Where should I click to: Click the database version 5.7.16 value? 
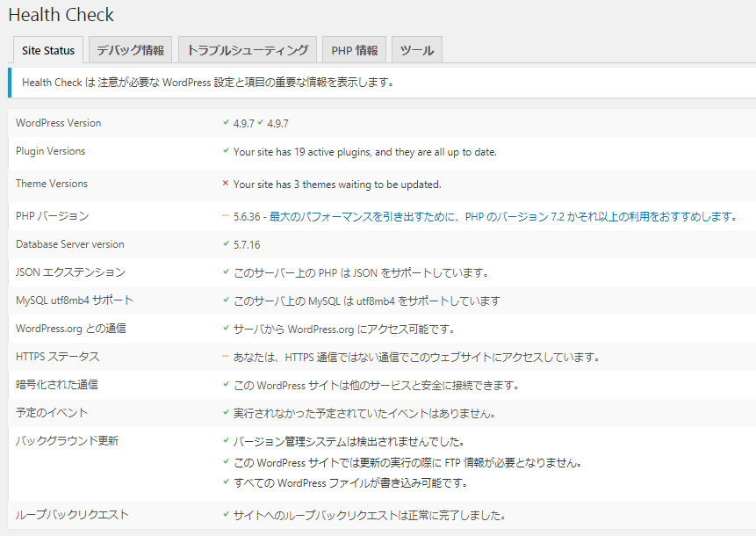pyautogui.click(x=247, y=244)
